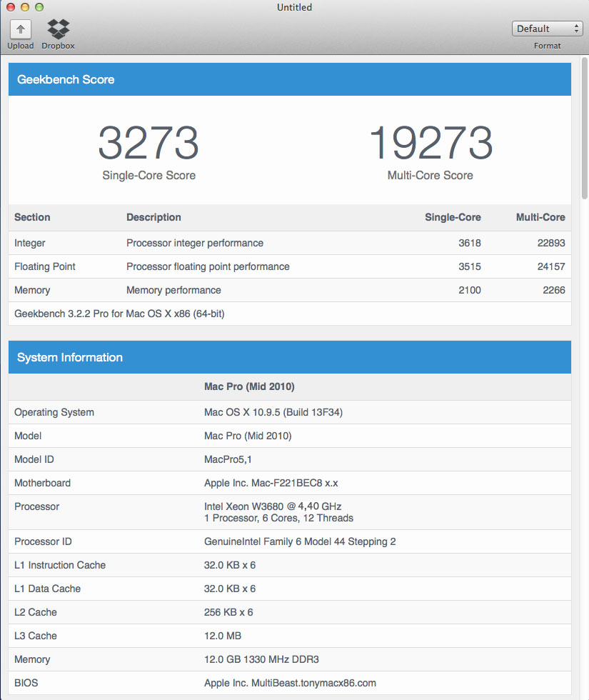Viewport: 589px width, 700px height.
Task: Click the Integer section row label
Action: [29, 244]
